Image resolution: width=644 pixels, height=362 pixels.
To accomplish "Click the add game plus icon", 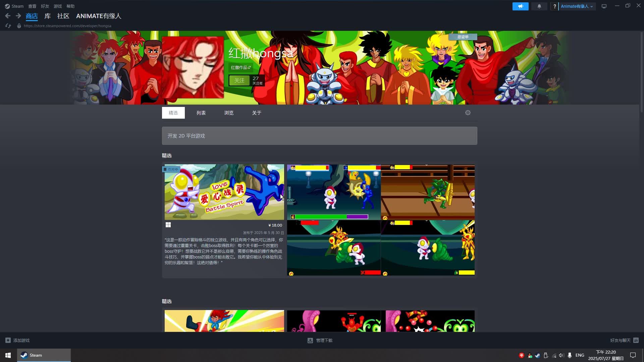I will [x=8, y=340].
